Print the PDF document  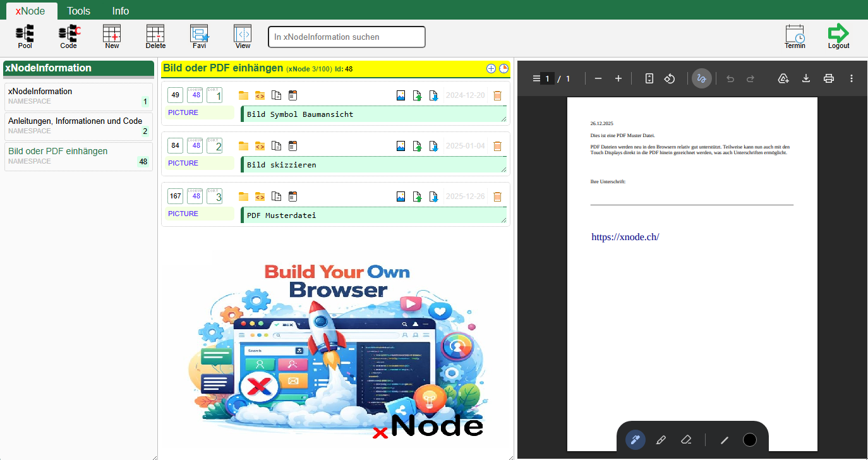pos(829,78)
